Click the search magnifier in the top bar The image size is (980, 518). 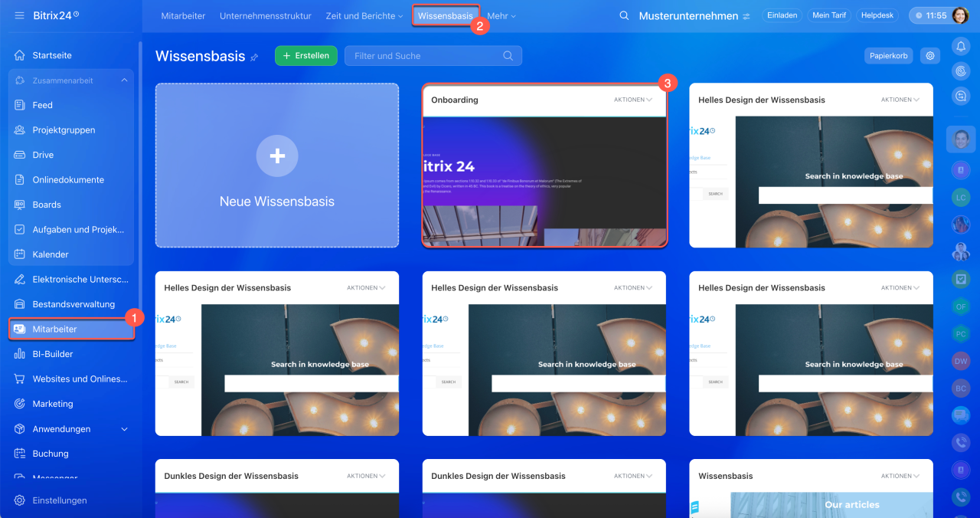[x=624, y=15]
